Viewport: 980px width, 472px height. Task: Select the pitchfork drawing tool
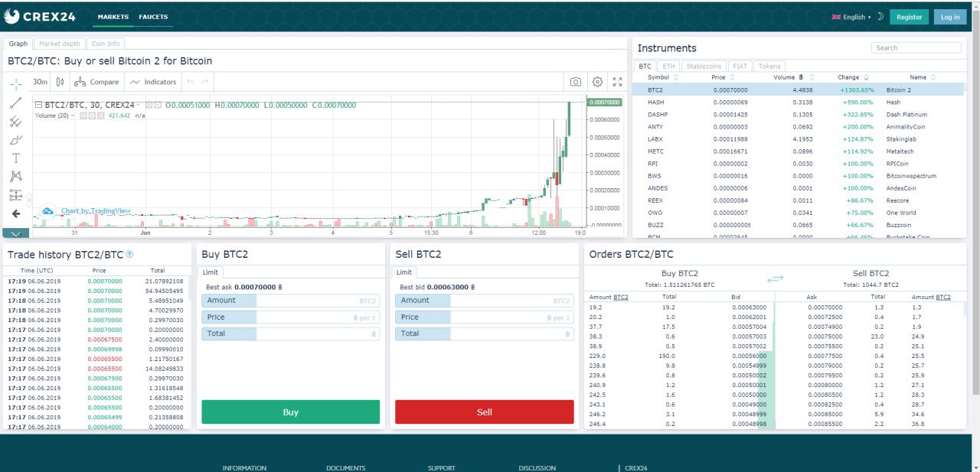[x=16, y=122]
